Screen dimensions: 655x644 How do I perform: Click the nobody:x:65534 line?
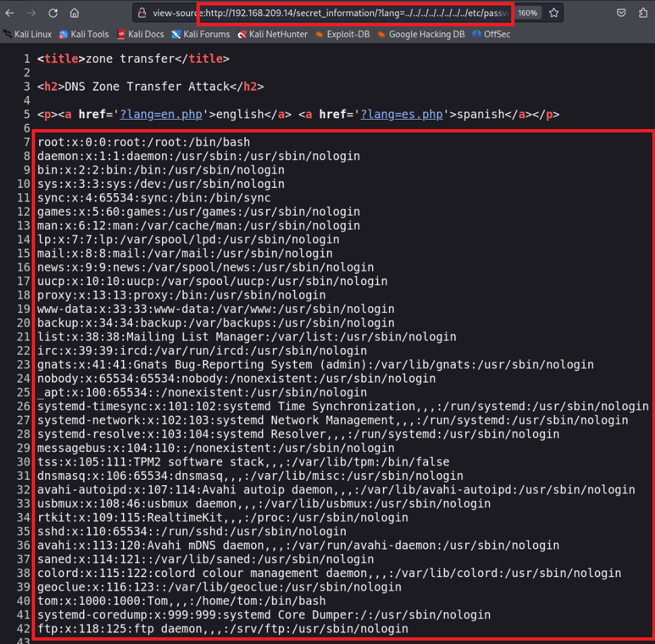[x=236, y=378]
